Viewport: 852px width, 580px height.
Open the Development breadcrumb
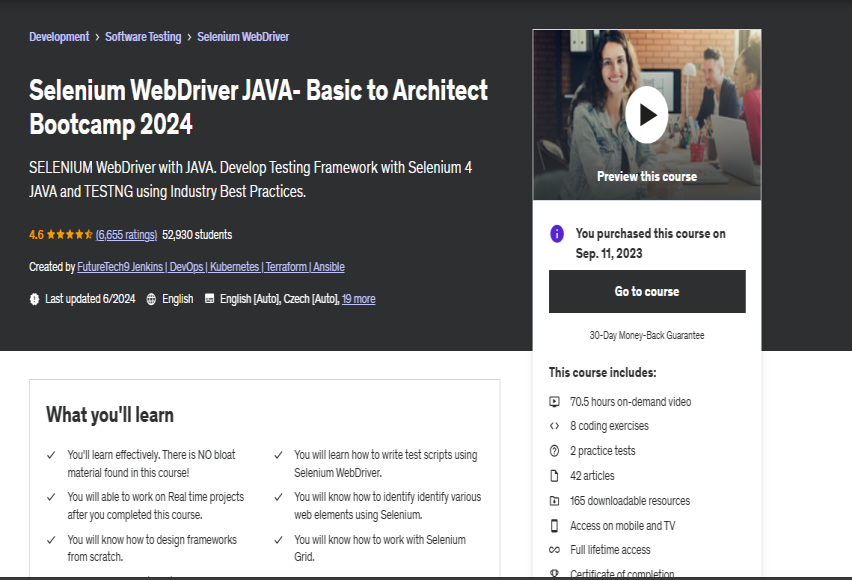tap(59, 37)
